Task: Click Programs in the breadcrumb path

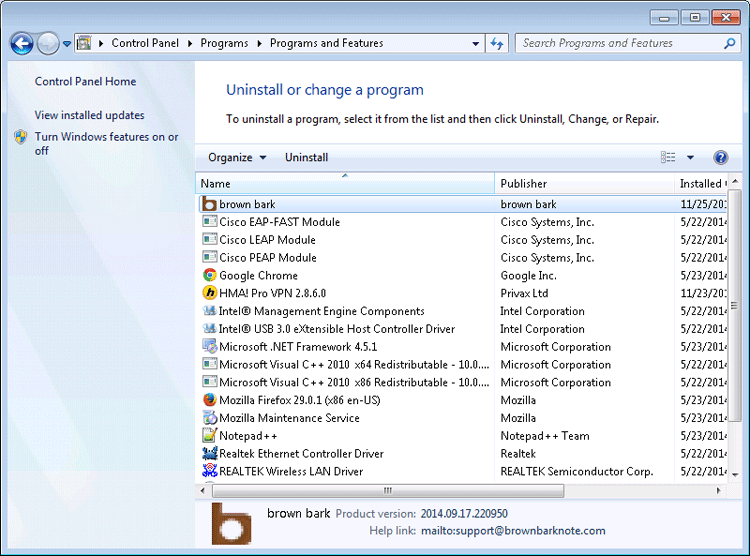Action: (x=224, y=44)
